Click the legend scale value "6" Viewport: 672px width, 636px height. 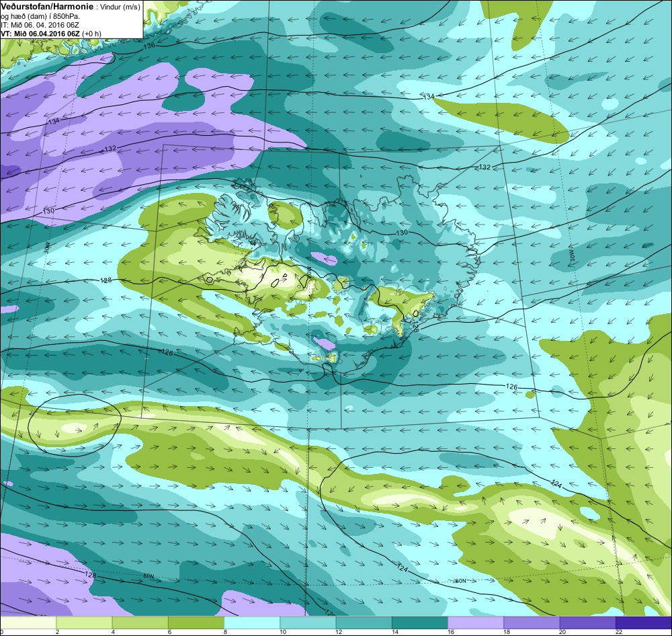pos(169,632)
